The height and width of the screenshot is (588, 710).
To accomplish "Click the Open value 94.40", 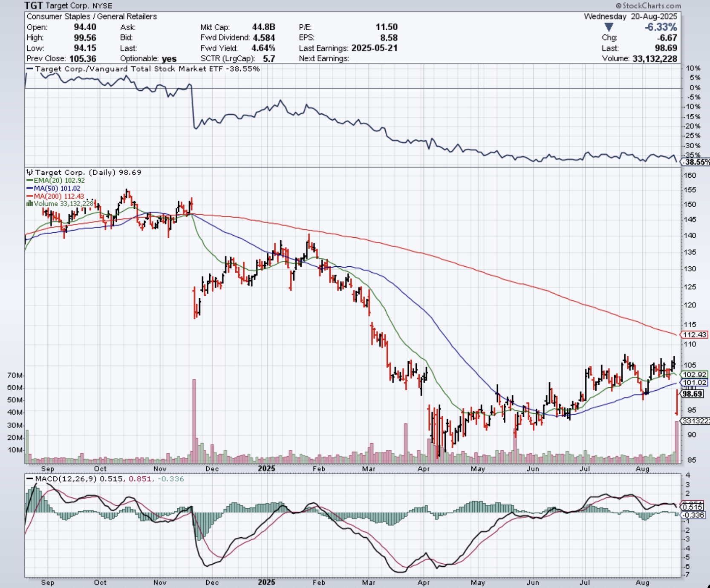I will (85, 27).
